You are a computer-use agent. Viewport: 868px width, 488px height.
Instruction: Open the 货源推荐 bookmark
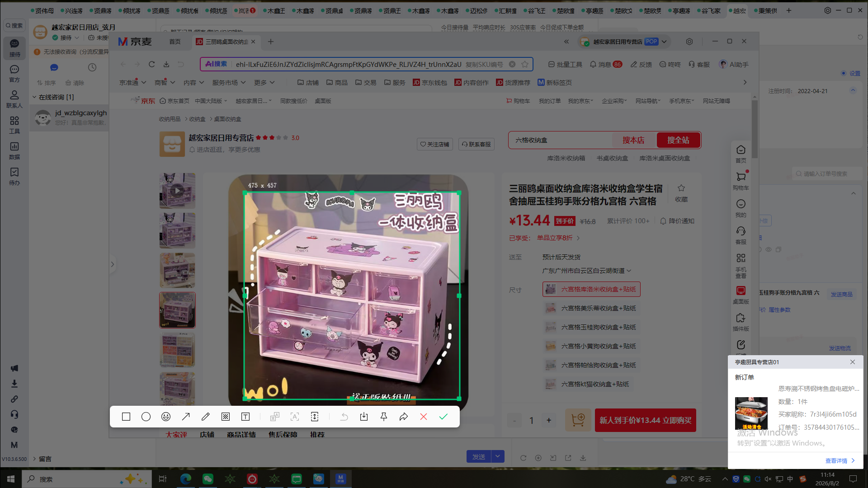(513, 83)
